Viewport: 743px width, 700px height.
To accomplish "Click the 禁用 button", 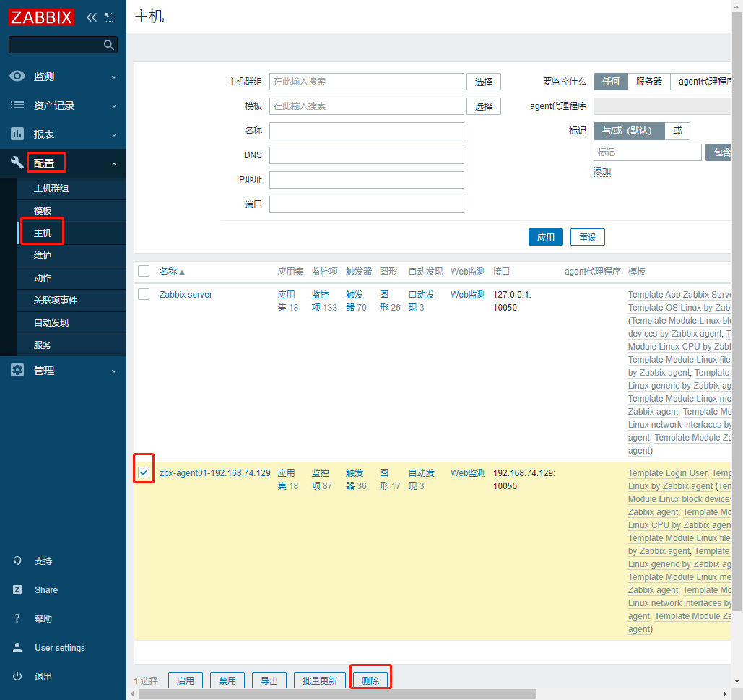I will tap(227, 680).
